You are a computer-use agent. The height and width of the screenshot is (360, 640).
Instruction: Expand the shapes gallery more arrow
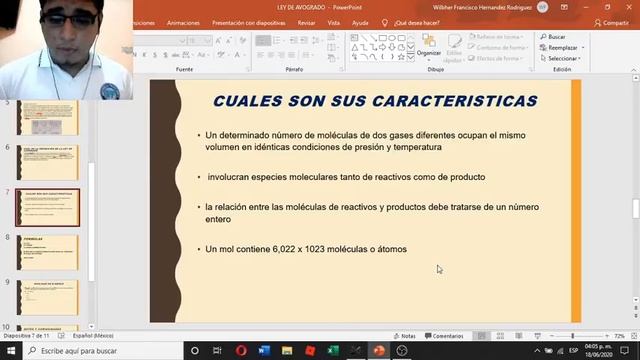click(x=411, y=58)
